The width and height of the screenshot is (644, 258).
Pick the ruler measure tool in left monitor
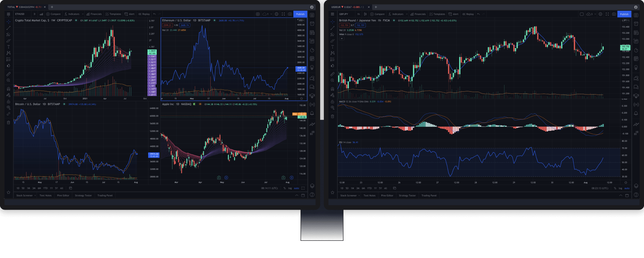(x=9, y=74)
